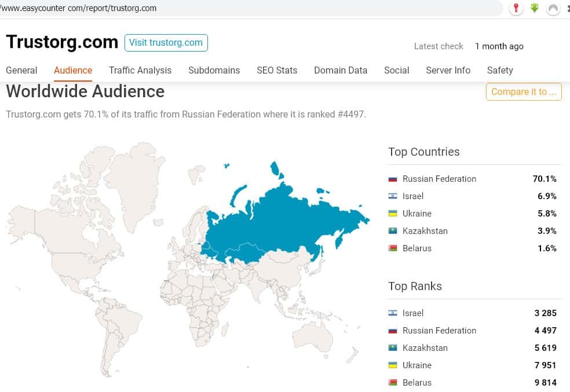Click the red key extension icon
The image size is (570, 392).
pos(516,8)
